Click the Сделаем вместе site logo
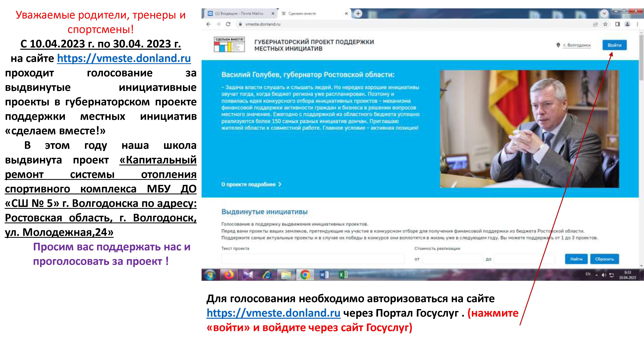The width and height of the screenshot is (644, 362). click(229, 44)
